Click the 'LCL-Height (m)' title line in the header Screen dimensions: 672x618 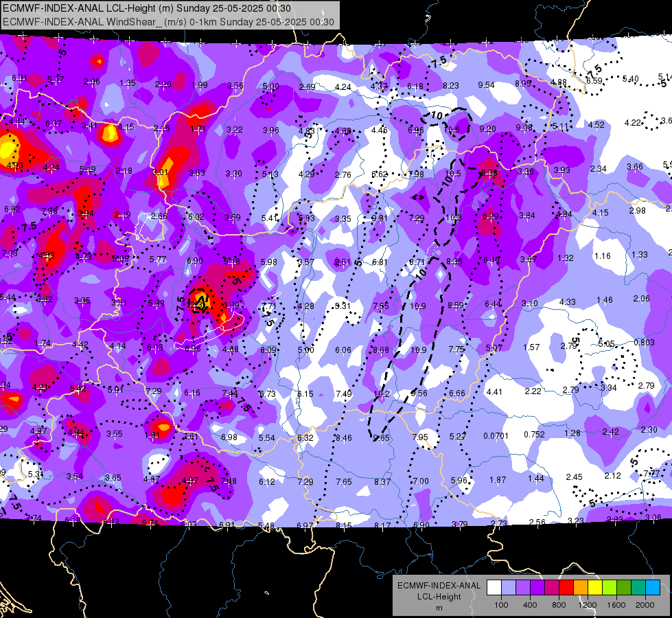point(147,8)
